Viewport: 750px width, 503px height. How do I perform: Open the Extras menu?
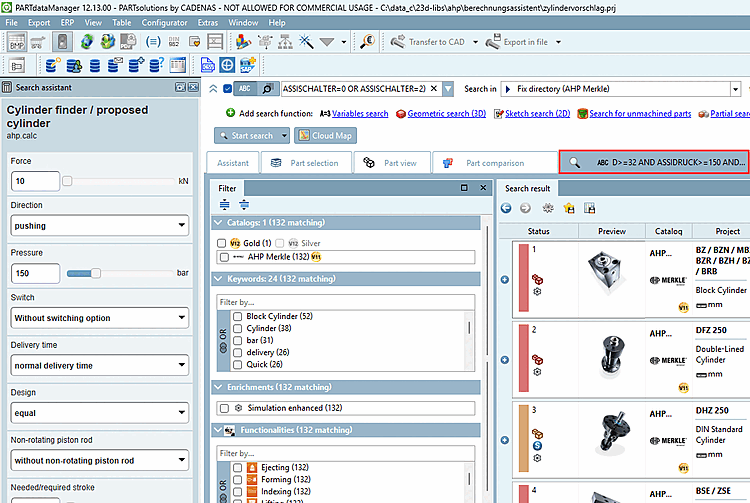point(208,22)
